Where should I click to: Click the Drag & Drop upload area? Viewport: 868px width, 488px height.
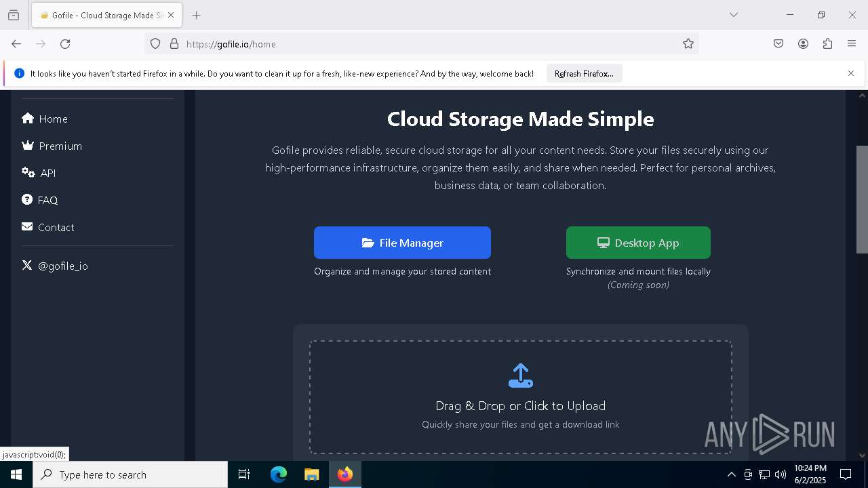521,397
